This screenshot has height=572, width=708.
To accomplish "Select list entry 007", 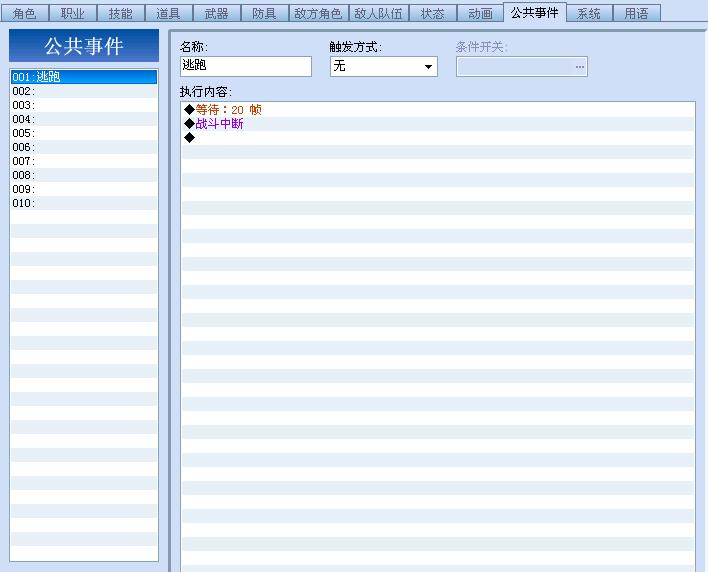I will pos(84,161).
